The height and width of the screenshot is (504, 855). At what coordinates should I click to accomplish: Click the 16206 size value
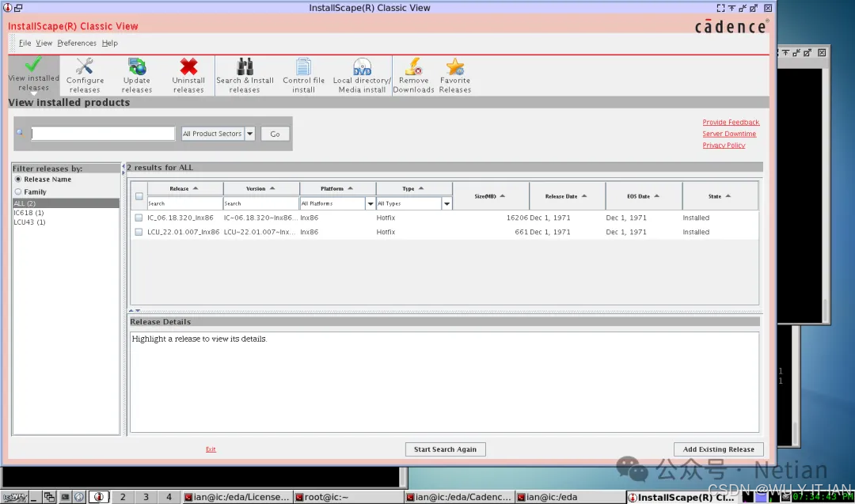(x=517, y=218)
